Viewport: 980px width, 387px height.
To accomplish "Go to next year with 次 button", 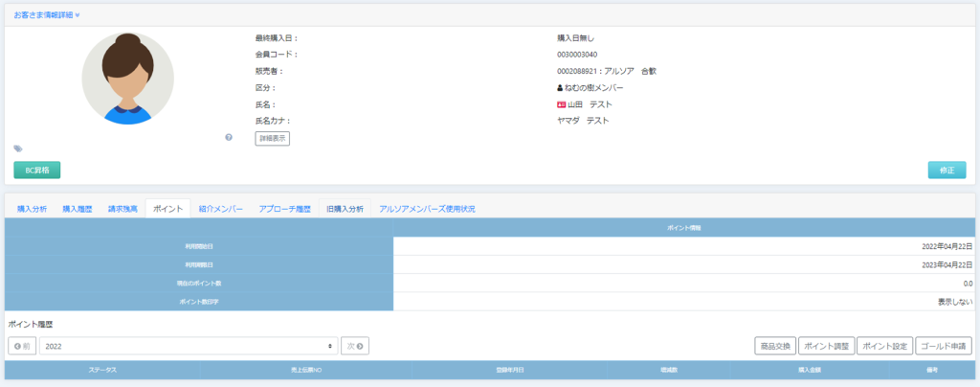I will [355, 346].
